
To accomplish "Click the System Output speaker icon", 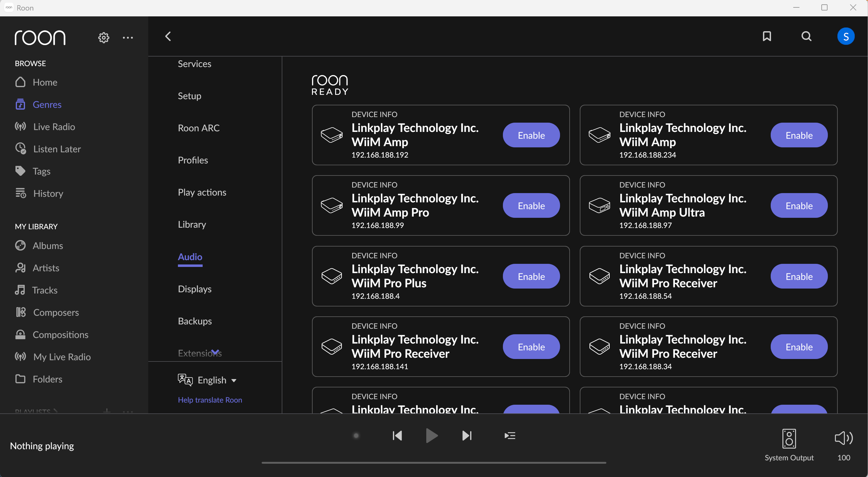I will [789, 438].
